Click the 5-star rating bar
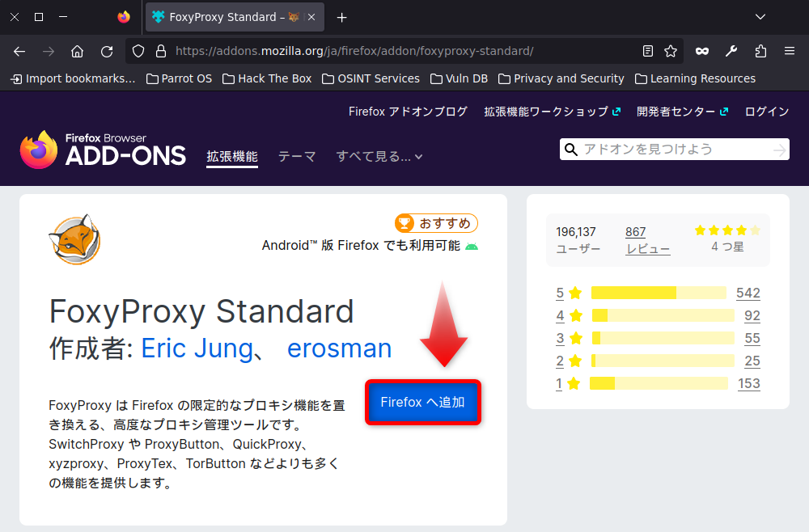Screen dimensions: 809x532 [x=659, y=293]
